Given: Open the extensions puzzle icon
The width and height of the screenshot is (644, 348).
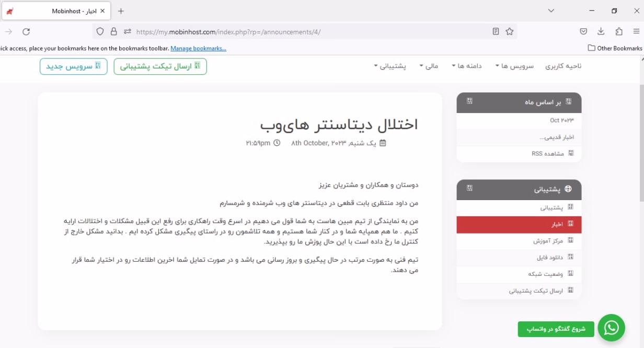Looking at the screenshot, I should click(619, 32).
